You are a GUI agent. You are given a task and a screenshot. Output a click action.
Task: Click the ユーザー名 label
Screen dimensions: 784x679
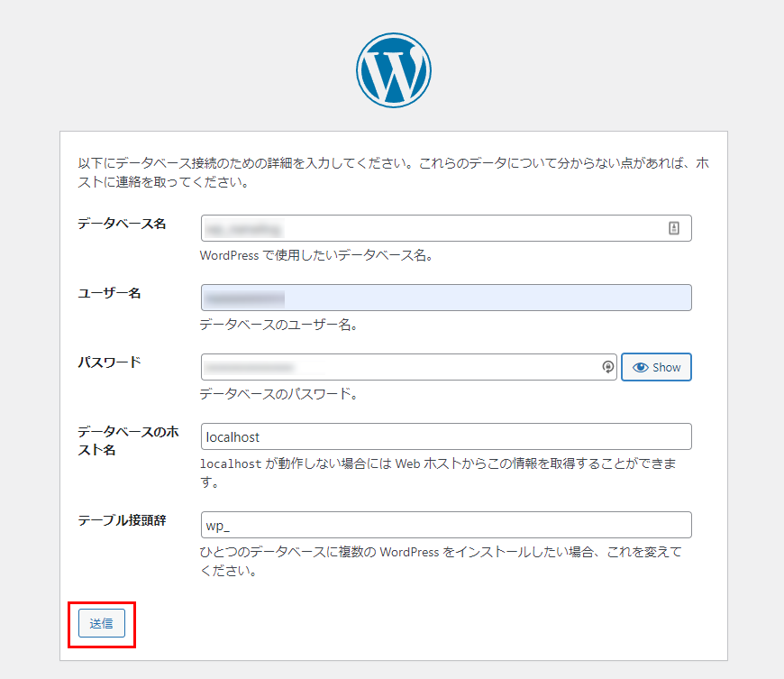(x=109, y=293)
